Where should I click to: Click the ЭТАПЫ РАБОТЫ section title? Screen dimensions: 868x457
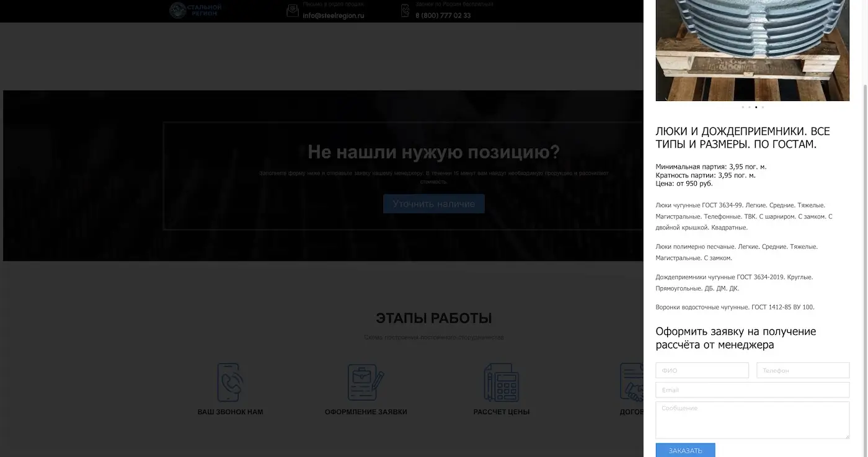tap(434, 318)
